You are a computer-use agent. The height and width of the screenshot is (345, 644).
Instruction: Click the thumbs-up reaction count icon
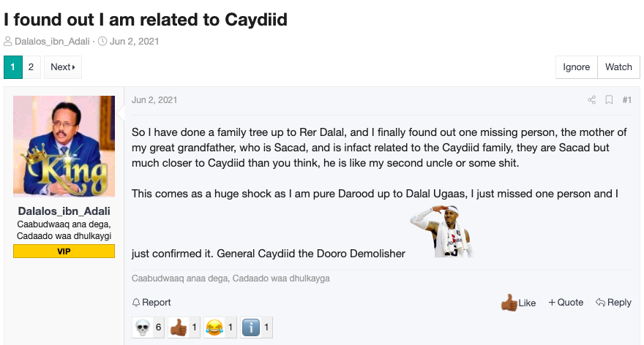(x=179, y=327)
